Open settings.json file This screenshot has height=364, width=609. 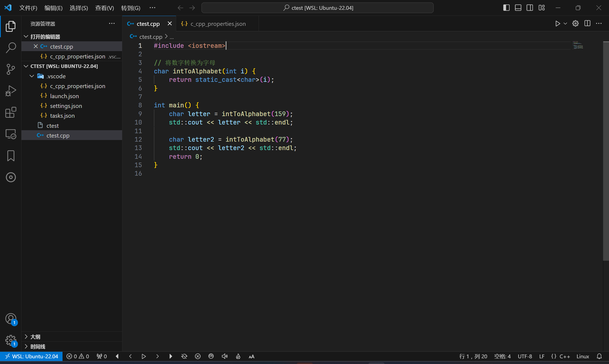(x=72, y=106)
